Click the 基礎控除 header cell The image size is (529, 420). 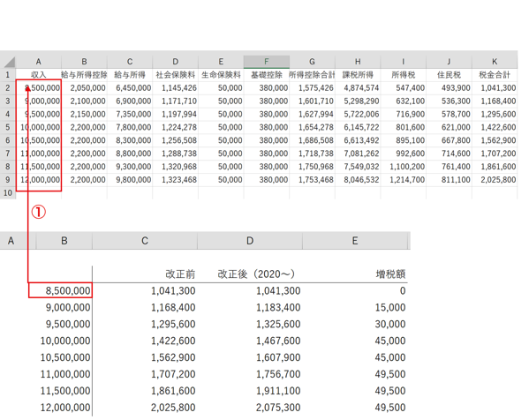click(x=267, y=75)
